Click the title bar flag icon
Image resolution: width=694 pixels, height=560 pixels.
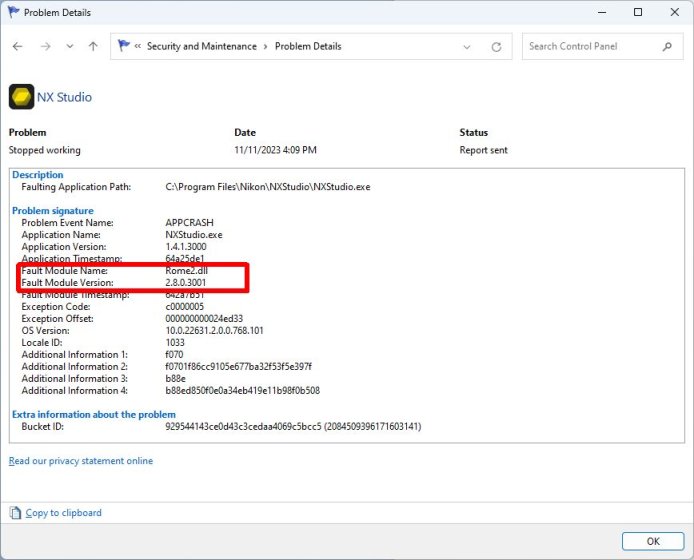click(12, 13)
